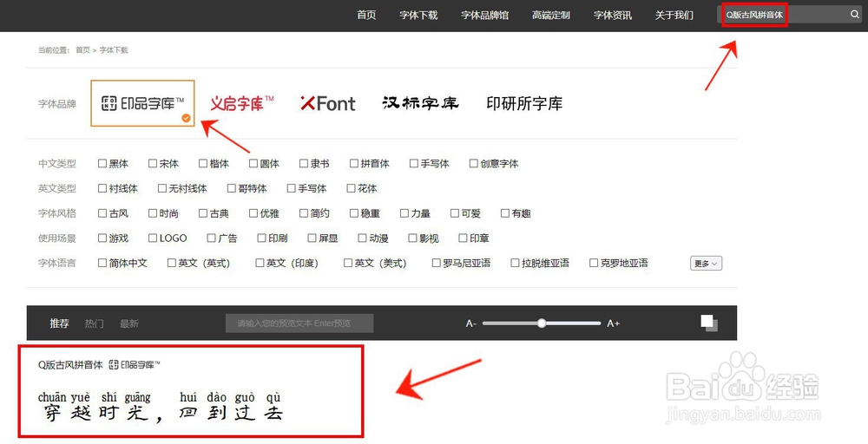Click the search magnifier icon
The width and height of the screenshot is (868, 444).
click(x=855, y=15)
